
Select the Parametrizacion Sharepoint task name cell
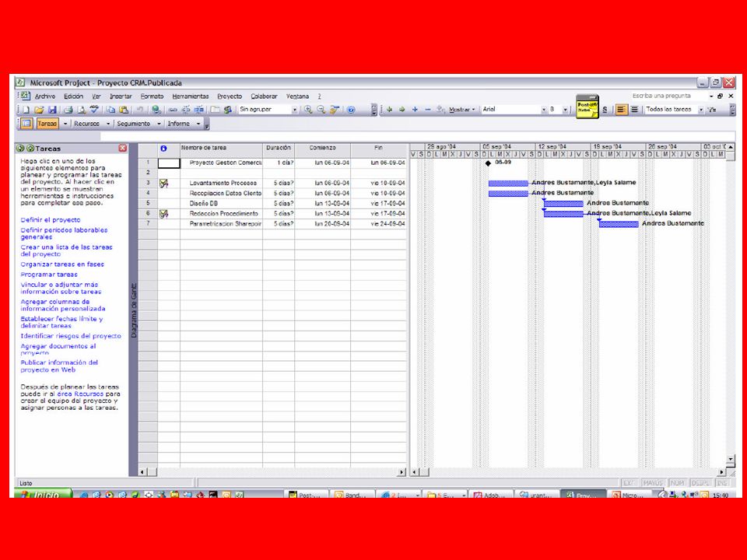222,224
